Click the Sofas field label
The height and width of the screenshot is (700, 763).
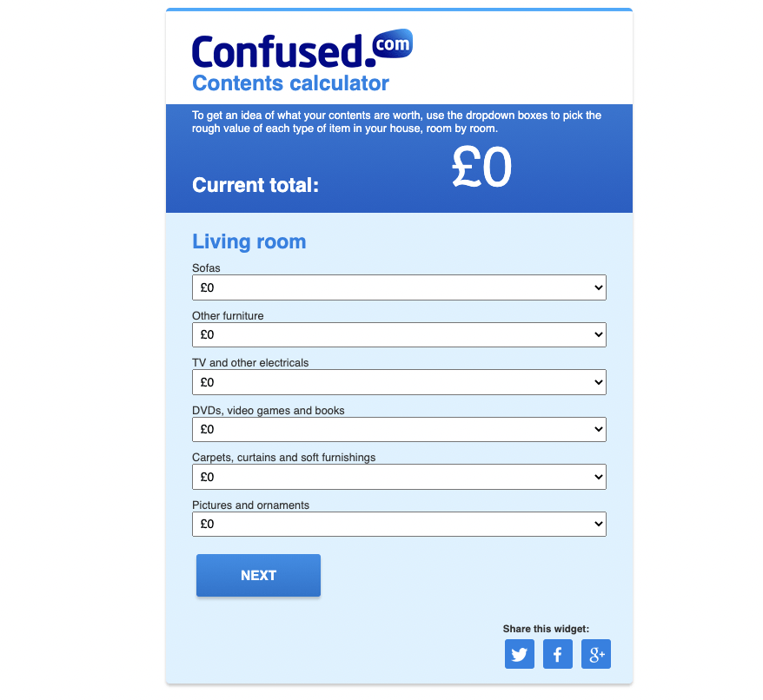click(207, 269)
